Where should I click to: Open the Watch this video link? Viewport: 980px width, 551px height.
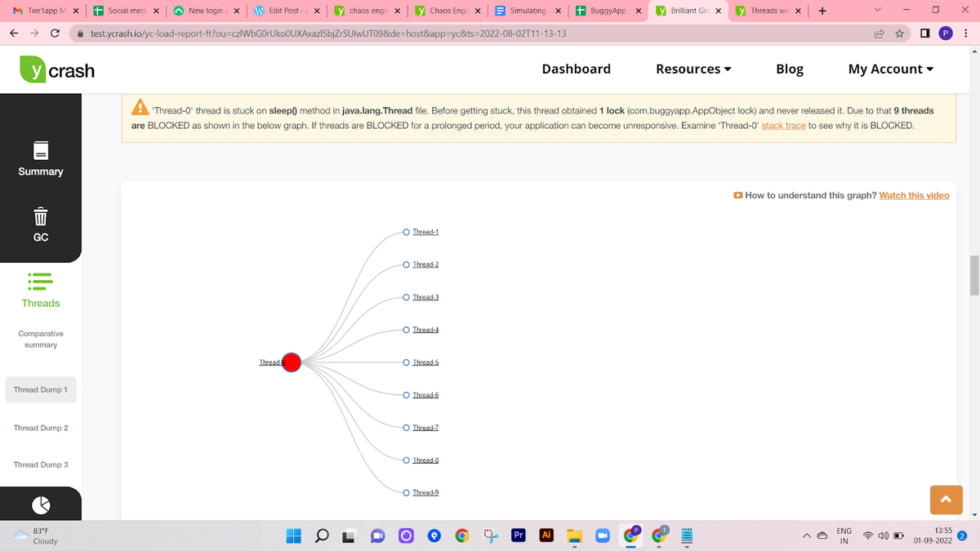click(914, 195)
